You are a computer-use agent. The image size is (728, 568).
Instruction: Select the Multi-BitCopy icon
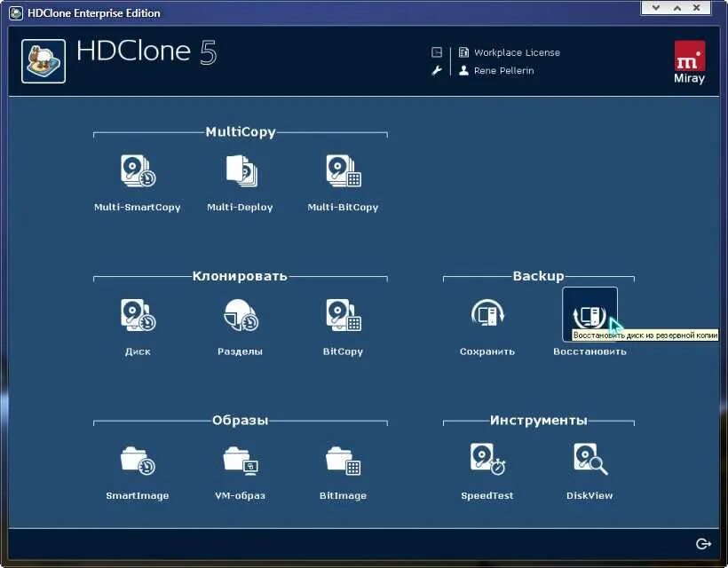343,170
